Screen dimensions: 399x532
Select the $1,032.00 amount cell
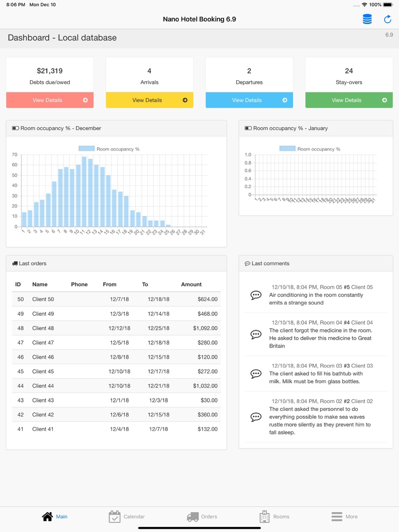(205, 386)
